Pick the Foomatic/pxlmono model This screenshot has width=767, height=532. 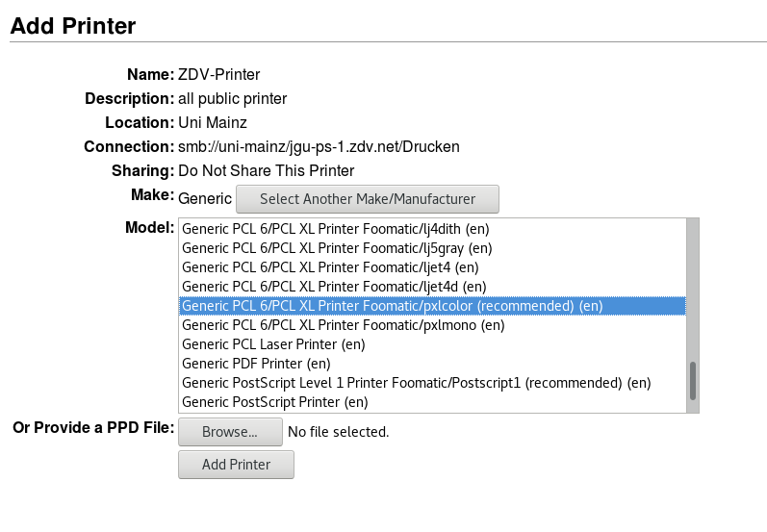[x=432, y=325]
